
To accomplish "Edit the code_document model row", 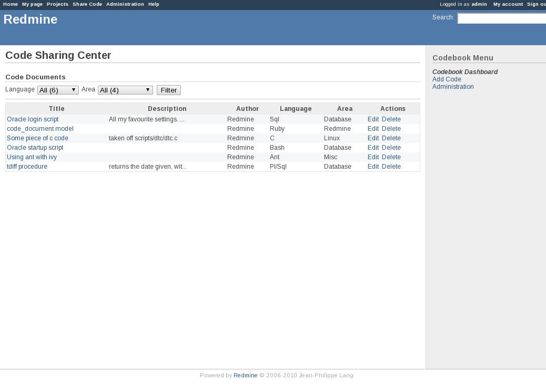I will pos(373,129).
